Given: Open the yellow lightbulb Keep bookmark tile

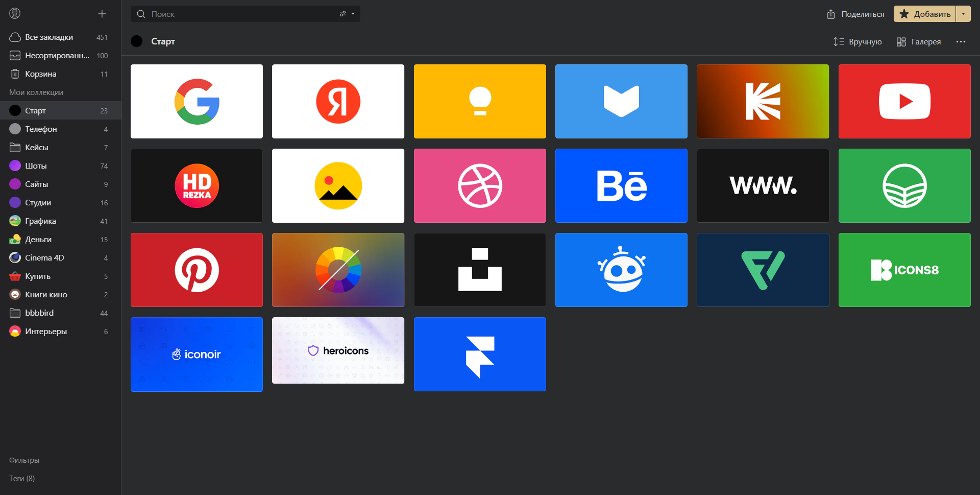Looking at the screenshot, I should coord(480,101).
